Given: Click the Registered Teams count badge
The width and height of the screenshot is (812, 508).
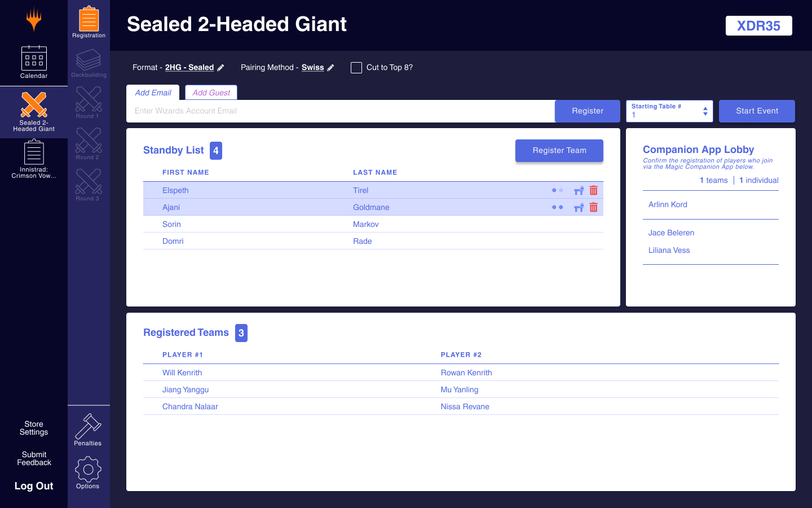Looking at the screenshot, I should click(241, 333).
